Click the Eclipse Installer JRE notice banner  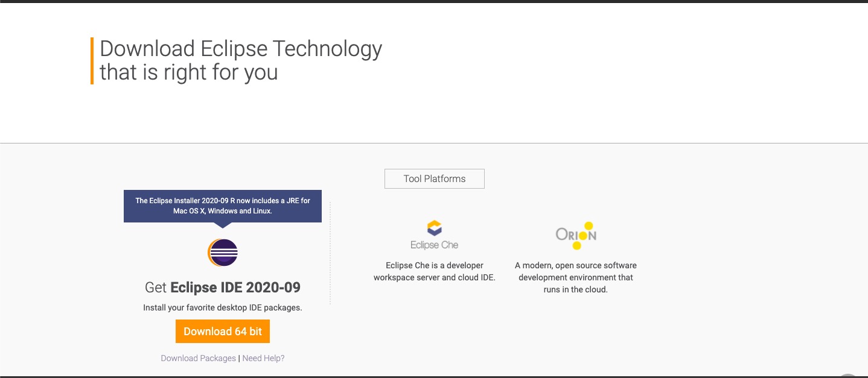223,206
